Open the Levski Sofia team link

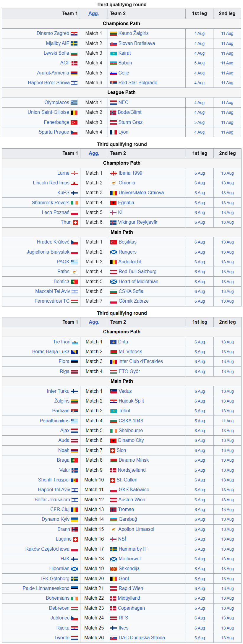pyautogui.click(x=56, y=53)
